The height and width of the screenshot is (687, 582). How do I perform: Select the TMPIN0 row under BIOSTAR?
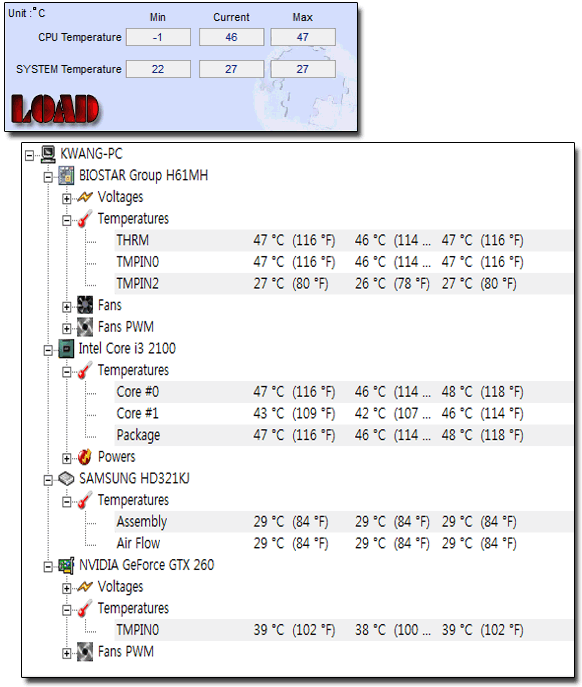pyautogui.click(x=344, y=262)
